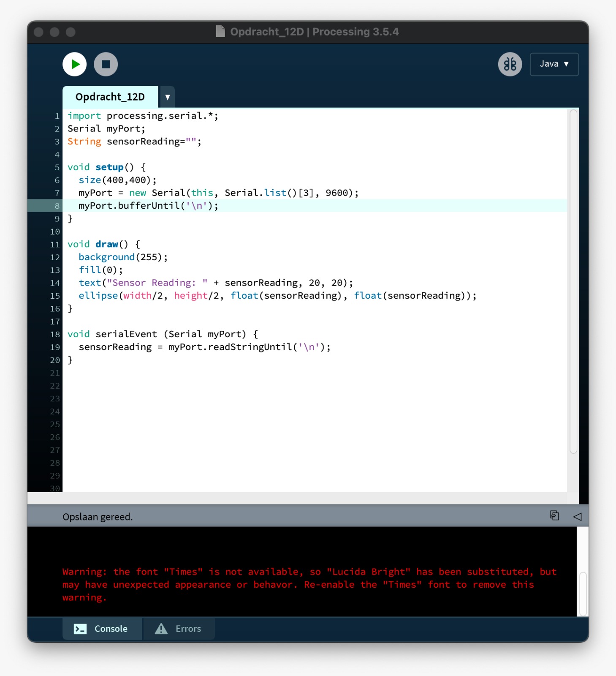Stop the running sketch
Image resolution: width=616 pixels, height=676 pixels.
coord(106,64)
